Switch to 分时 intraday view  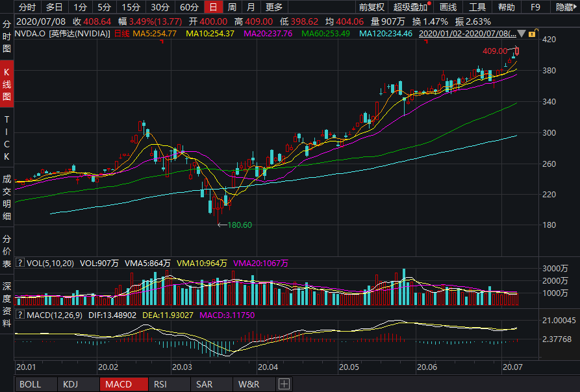[27, 8]
